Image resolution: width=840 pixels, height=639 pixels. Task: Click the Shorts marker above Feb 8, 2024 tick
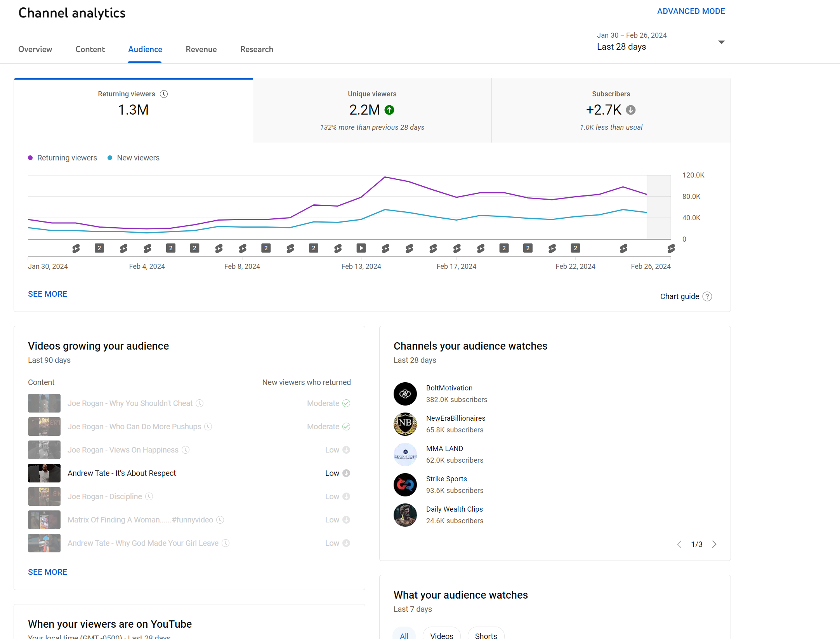click(x=243, y=248)
